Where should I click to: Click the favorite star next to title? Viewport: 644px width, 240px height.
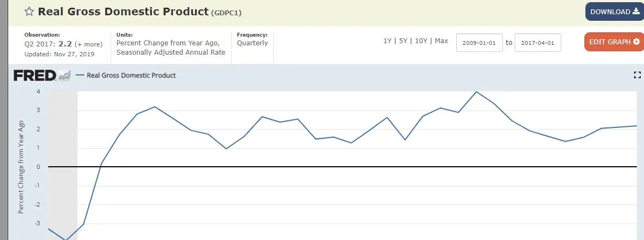point(29,11)
